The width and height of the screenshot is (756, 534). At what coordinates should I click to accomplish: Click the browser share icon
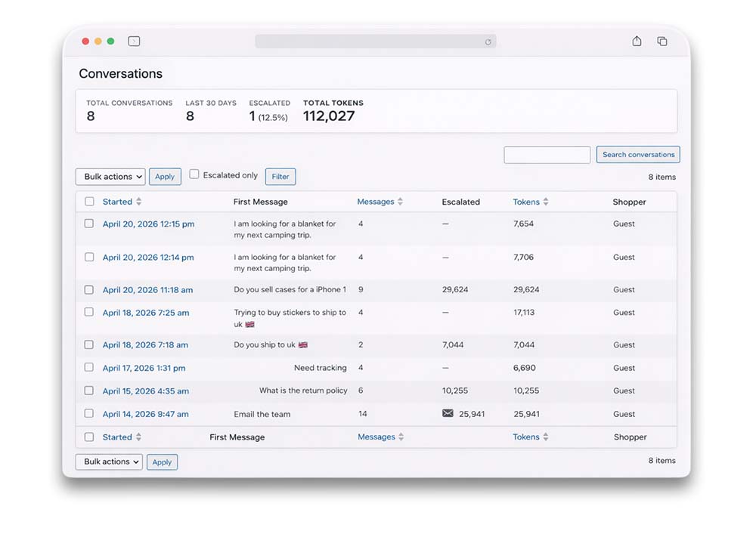click(637, 42)
